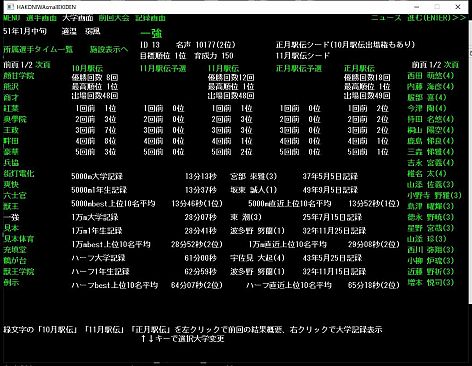Open the 前回大会 screen

click(114, 18)
